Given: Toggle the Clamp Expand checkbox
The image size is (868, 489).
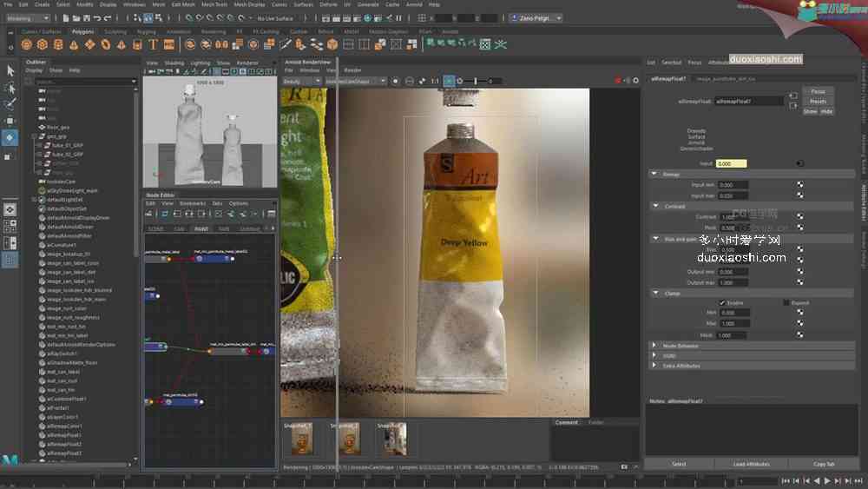Looking at the screenshot, I should click(x=786, y=303).
